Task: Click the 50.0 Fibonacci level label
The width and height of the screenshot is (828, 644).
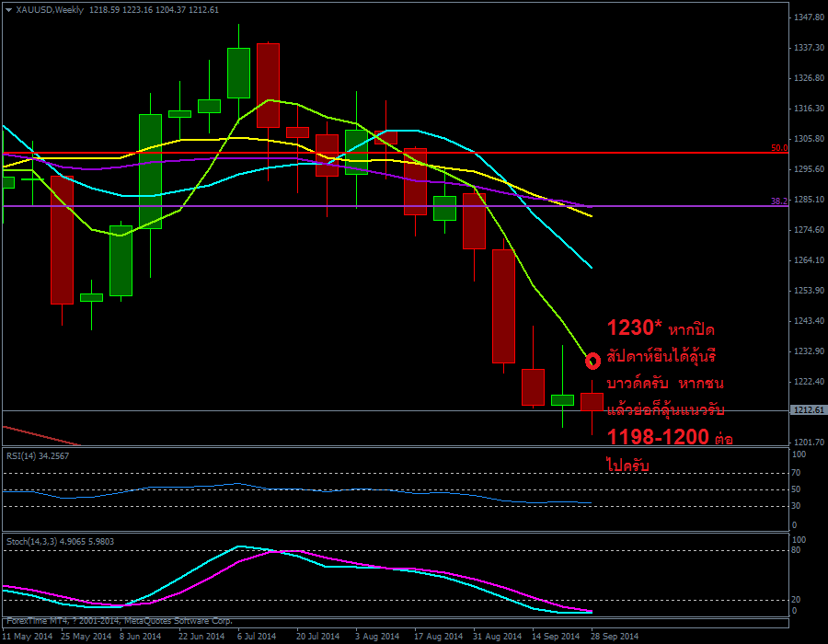Action: click(778, 148)
